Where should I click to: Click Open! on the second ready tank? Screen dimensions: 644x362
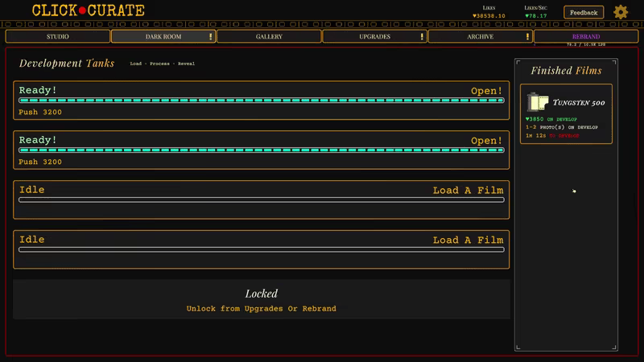coord(486,140)
